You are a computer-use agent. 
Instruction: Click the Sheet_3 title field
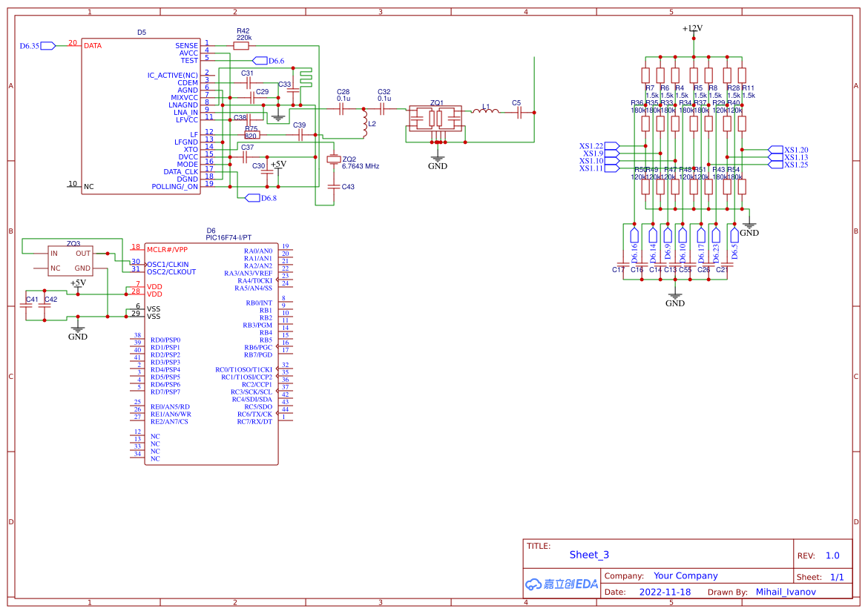tap(589, 555)
